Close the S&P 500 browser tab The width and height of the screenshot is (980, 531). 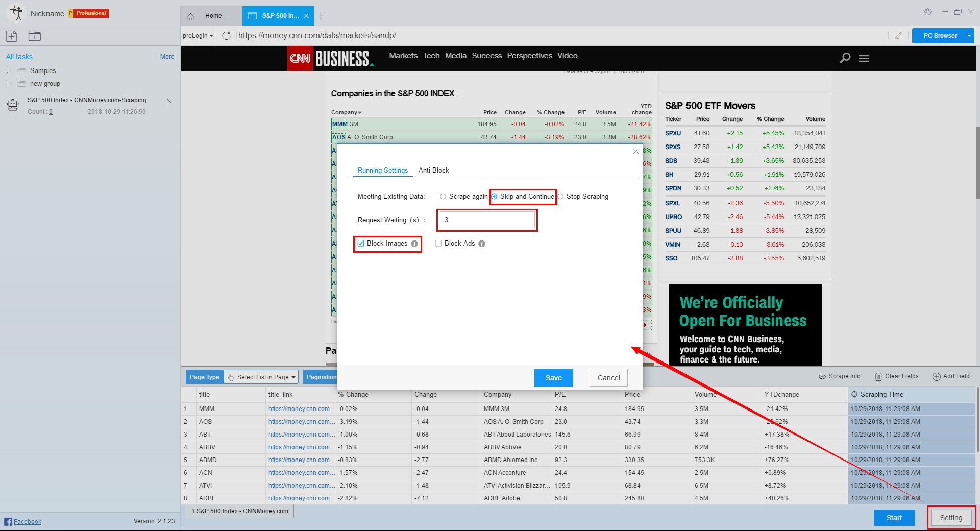coord(306,16)
